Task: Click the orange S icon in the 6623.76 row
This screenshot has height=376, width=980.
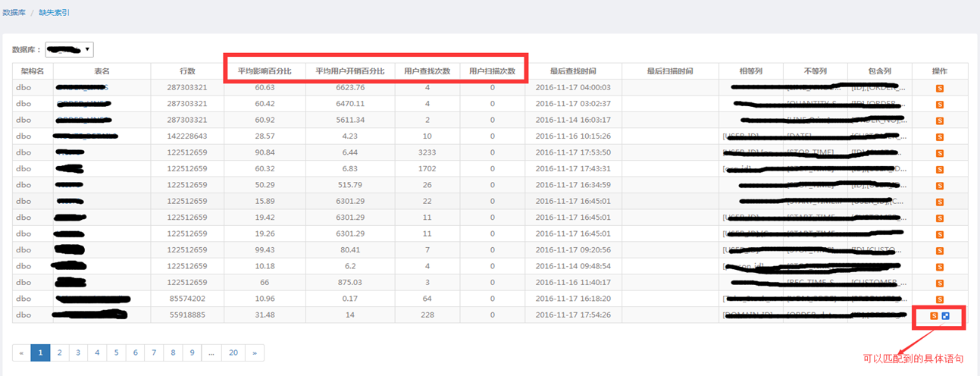Action: click(x=940, y=88)
